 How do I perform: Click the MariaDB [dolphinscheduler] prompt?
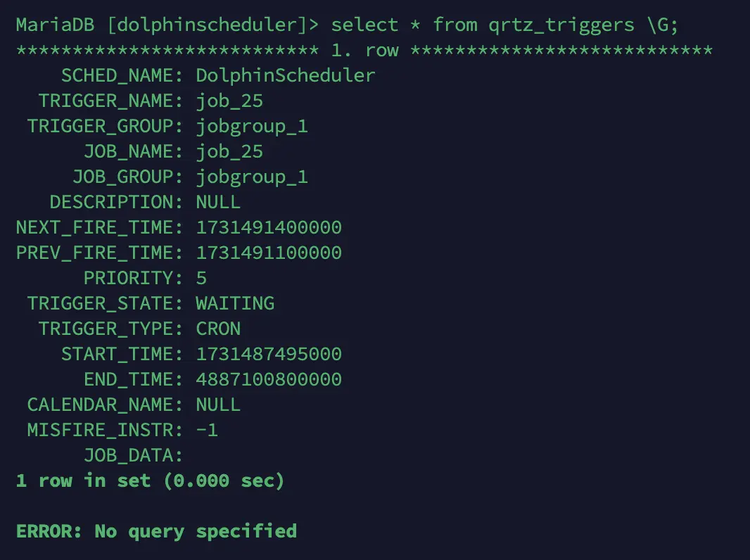[167, 25]
